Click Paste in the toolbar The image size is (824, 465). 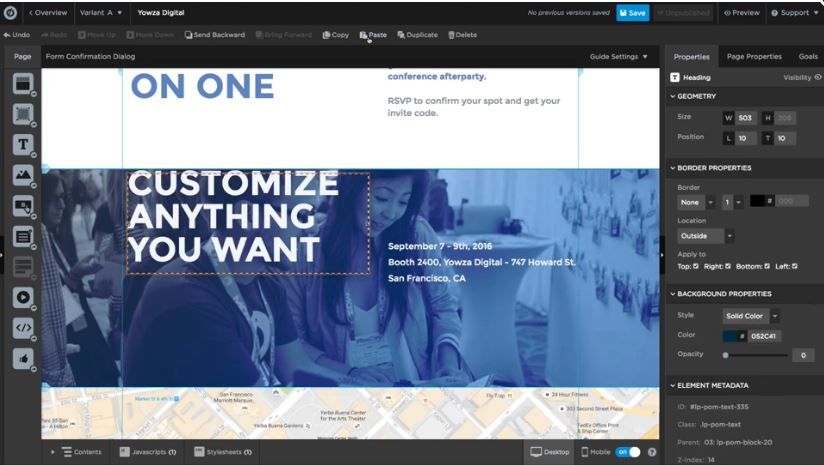373,35
